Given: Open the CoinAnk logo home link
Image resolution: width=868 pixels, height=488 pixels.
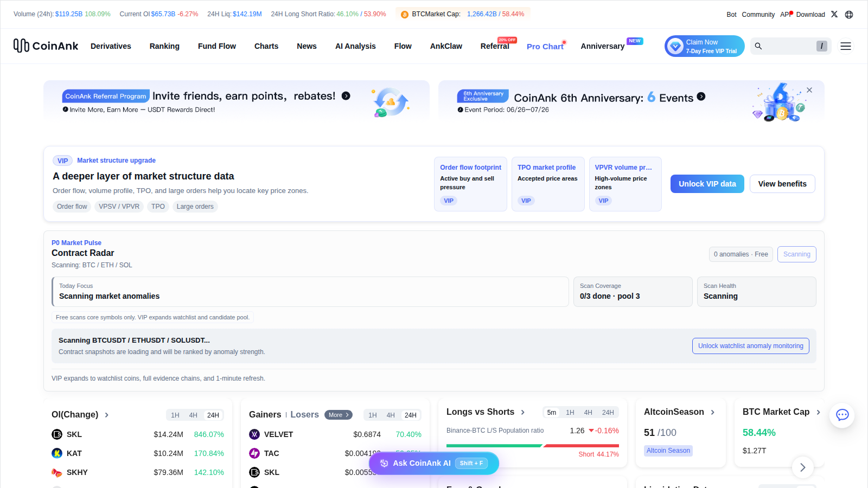Looking at the screenshot, I should pos(46,46).
